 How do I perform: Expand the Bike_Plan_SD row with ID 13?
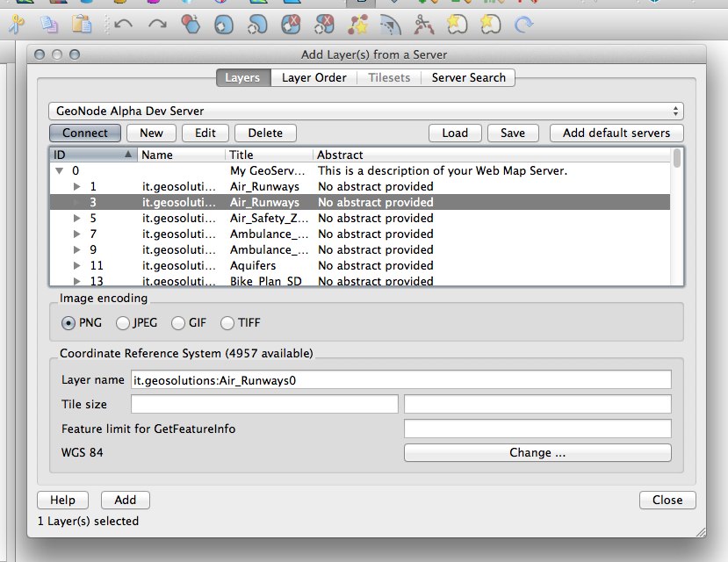[x=77, y=281]
